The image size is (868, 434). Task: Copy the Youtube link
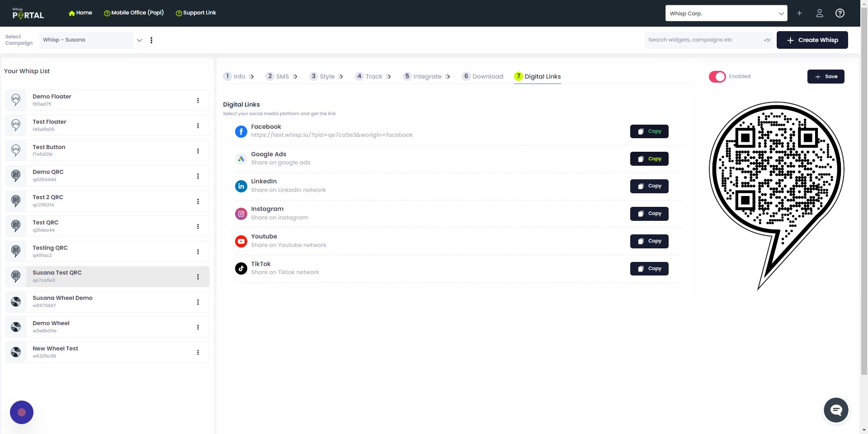(x=649, y=241)
